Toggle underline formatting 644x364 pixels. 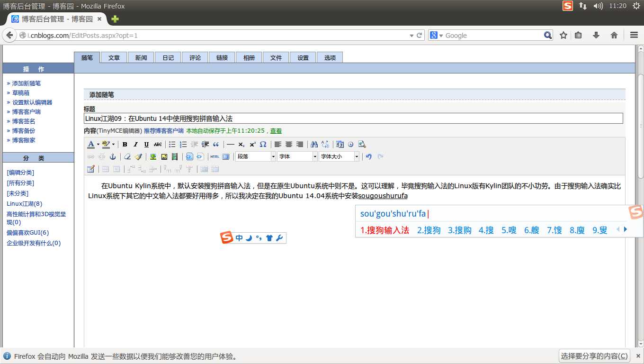[x=146, y=145]
